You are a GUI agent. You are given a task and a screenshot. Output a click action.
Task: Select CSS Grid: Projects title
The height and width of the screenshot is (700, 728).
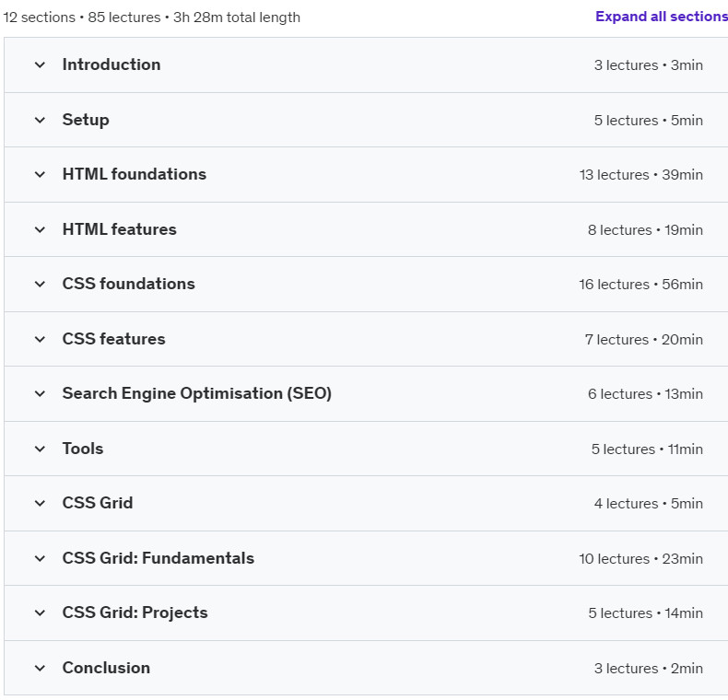[135, 612]
